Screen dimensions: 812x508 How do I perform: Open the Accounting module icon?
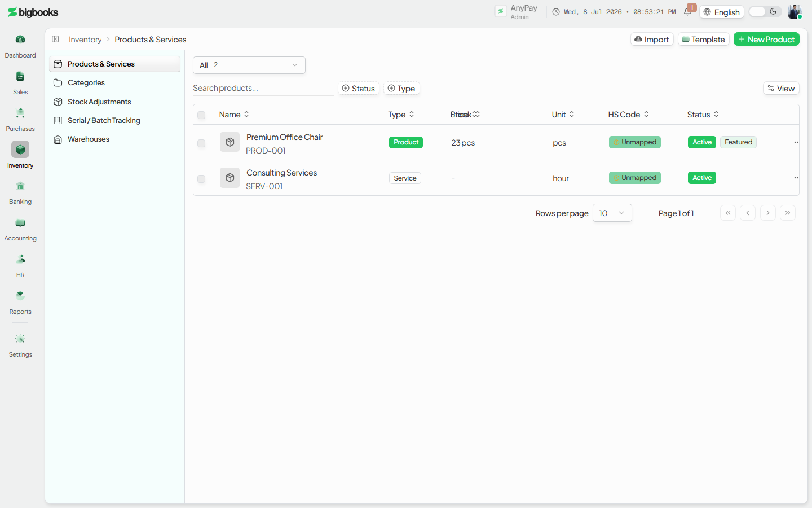tap(20, 222)
